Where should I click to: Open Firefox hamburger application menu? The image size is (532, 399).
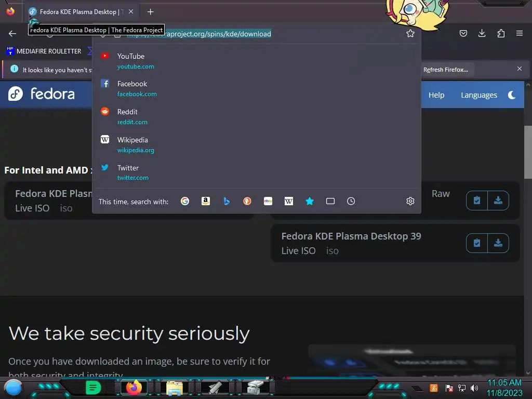pyautogui.click(x=520, y=33)
